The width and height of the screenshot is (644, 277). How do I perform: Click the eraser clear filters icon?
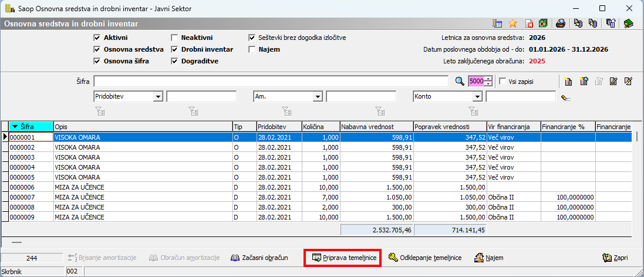(566, 97)
